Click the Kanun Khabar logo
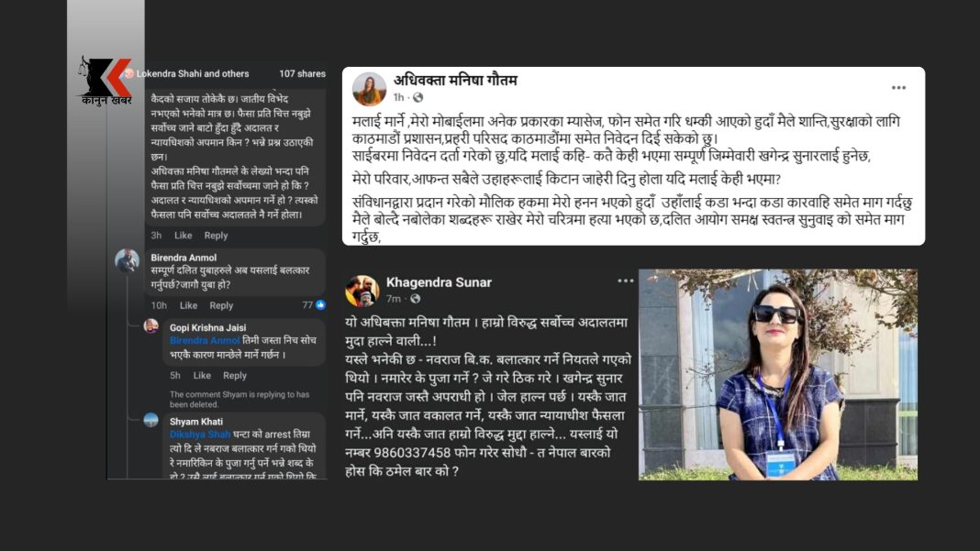 106,82
